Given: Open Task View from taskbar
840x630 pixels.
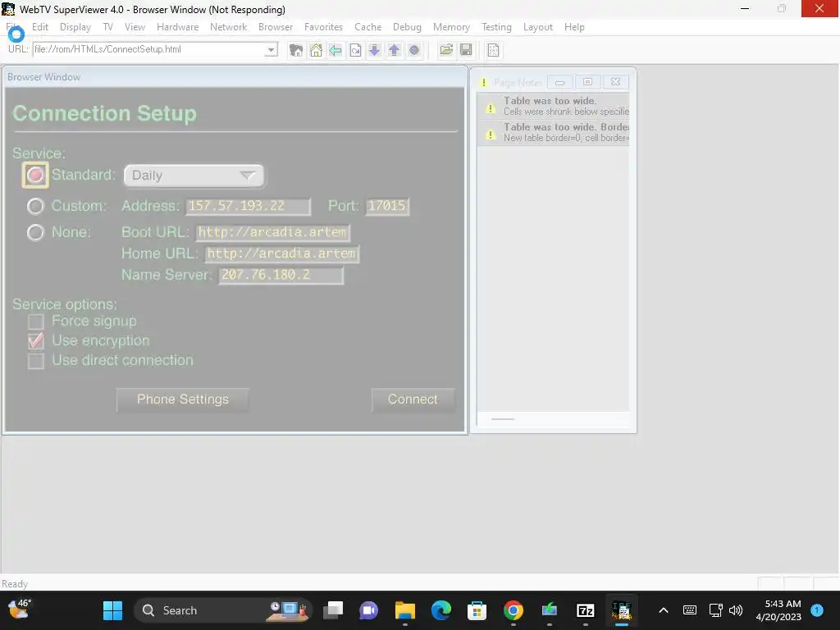Looking at the screenshot, I should (x=333, y=610).
